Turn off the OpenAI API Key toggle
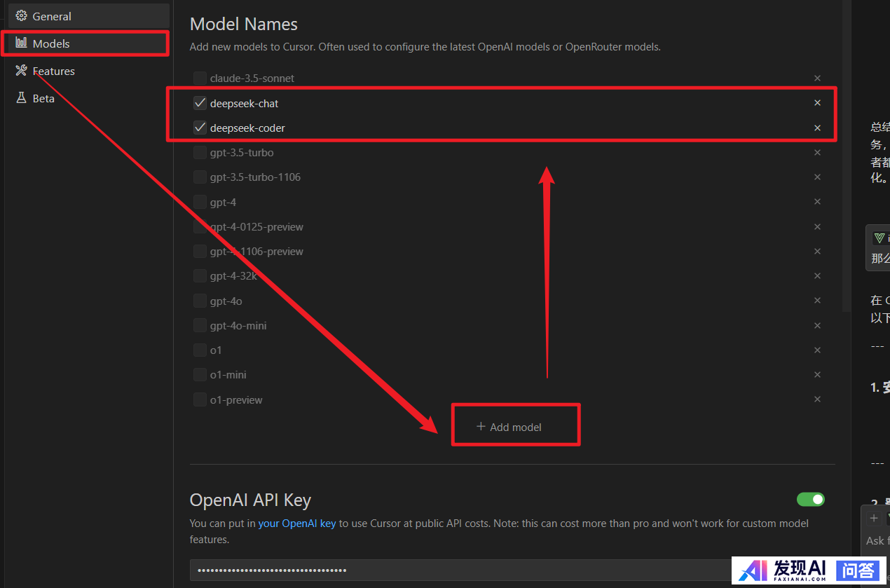Screen dimensions: 890x588 pos(811,499)
